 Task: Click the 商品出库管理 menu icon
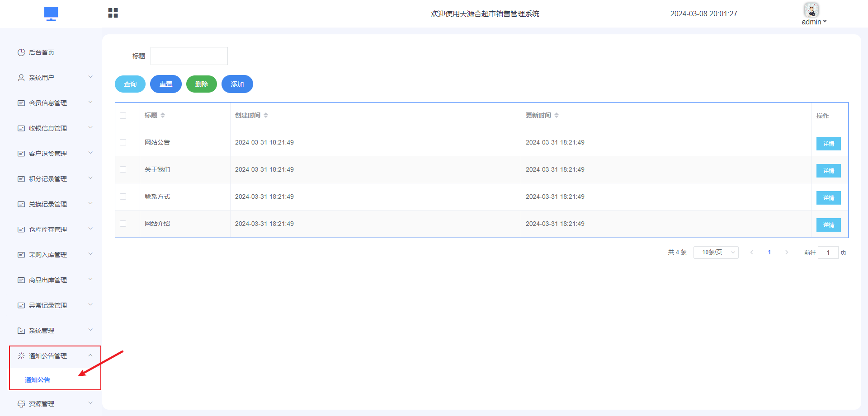tap(21, 280)
